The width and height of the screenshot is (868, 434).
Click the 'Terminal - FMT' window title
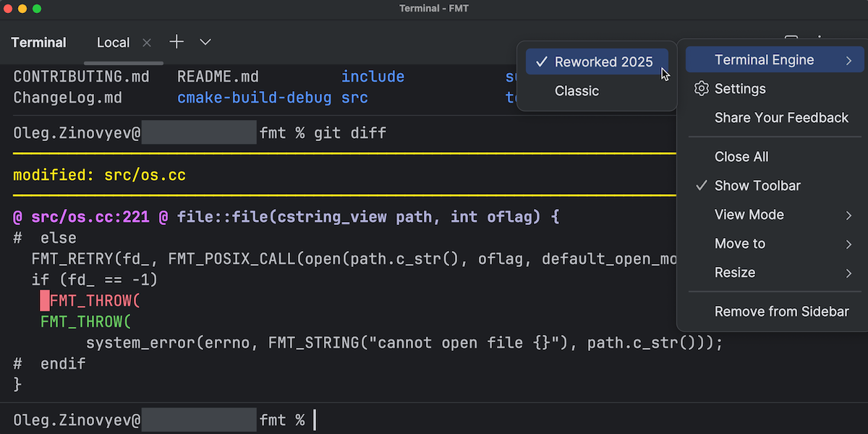(434, 8)
